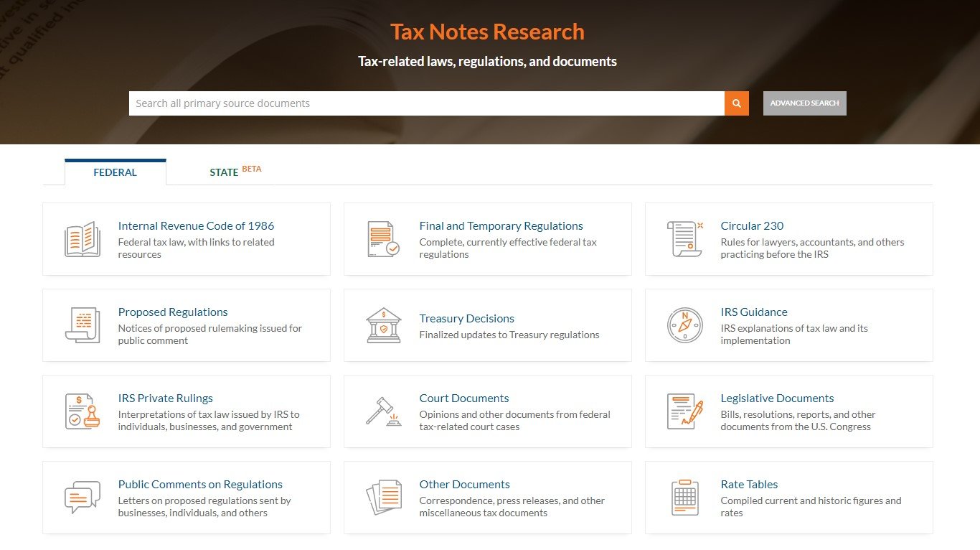Open Final and Temporary Regulations link
This screenshot has height=550, width=980.
501,226
